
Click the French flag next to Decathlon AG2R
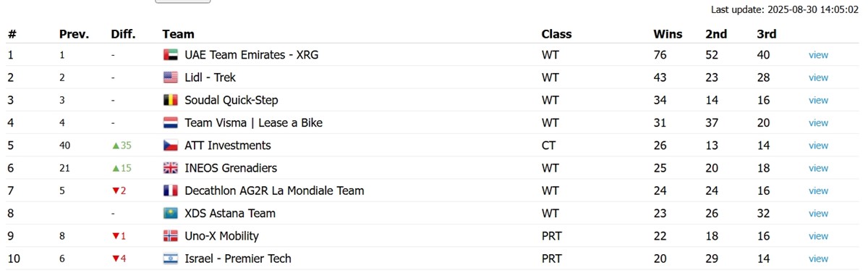pos(171,191)
